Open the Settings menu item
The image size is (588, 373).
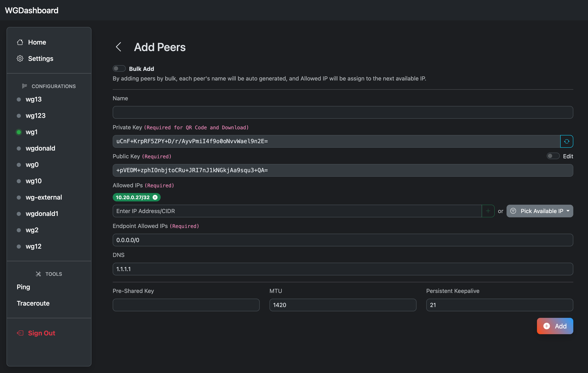[x=40, y=58]
